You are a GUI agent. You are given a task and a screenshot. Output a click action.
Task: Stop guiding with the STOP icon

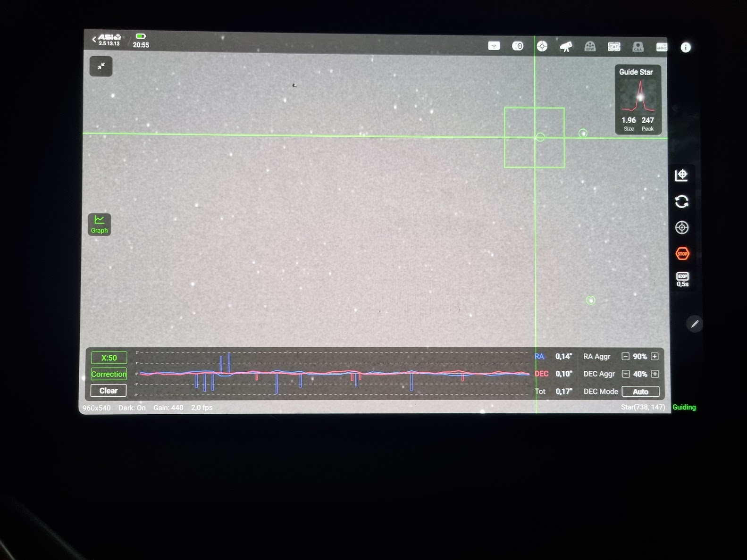tap(682, 254)
